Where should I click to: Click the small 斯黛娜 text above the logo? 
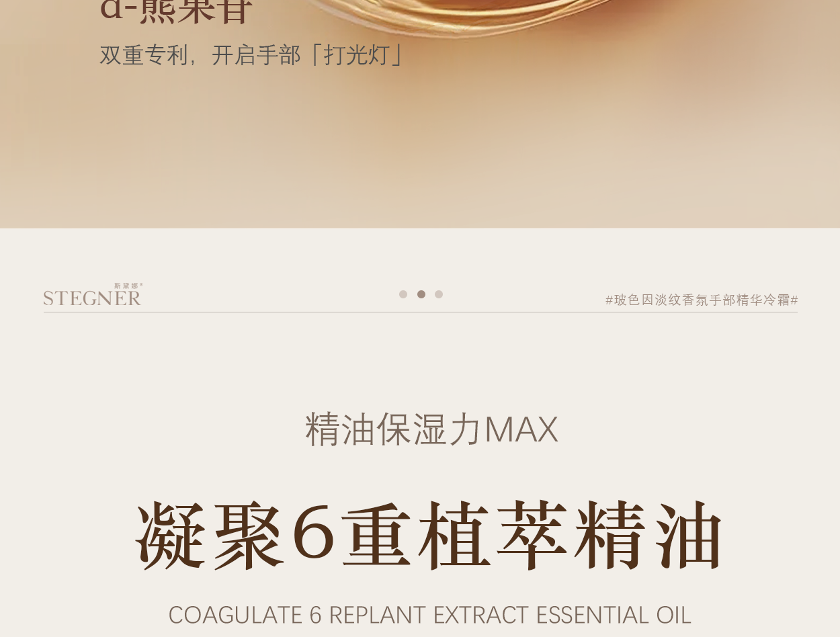click(x=128, y=286)
